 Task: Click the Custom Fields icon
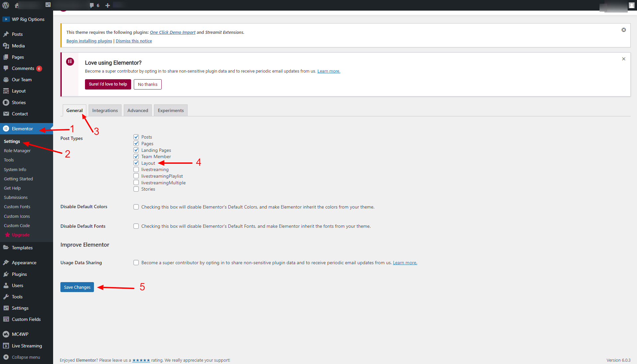6,319
